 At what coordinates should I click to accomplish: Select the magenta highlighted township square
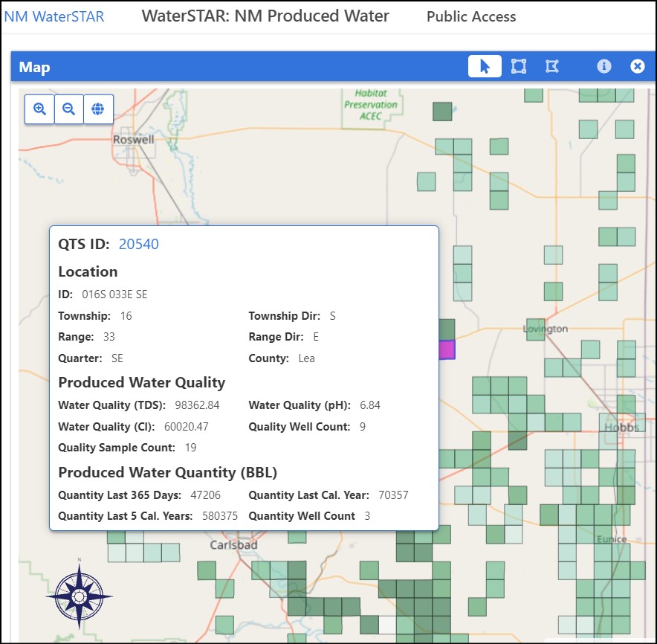click(x=447, y=350)
